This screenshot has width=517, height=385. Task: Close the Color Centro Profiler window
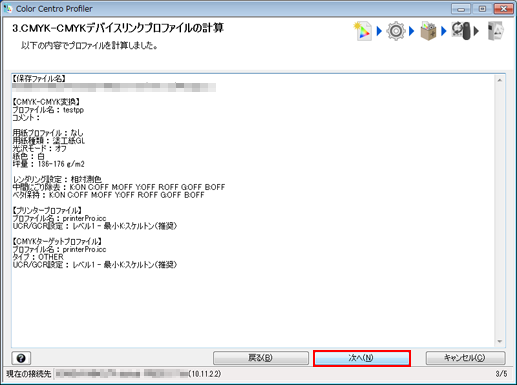(503, 9)
